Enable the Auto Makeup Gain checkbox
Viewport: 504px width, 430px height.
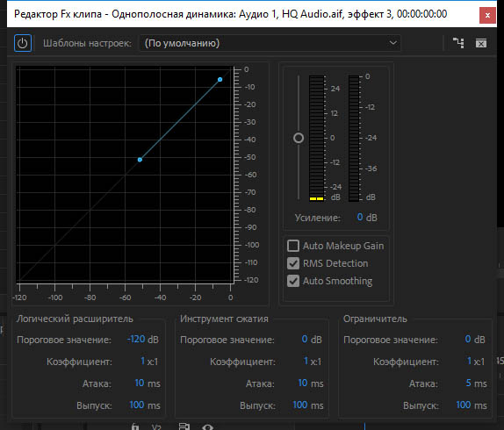(293, 246)
